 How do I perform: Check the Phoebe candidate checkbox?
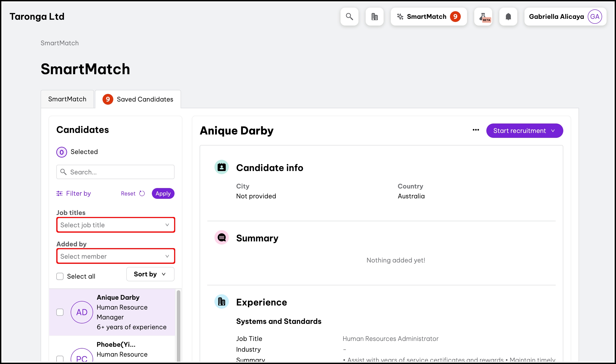click(x=60, y=359)
